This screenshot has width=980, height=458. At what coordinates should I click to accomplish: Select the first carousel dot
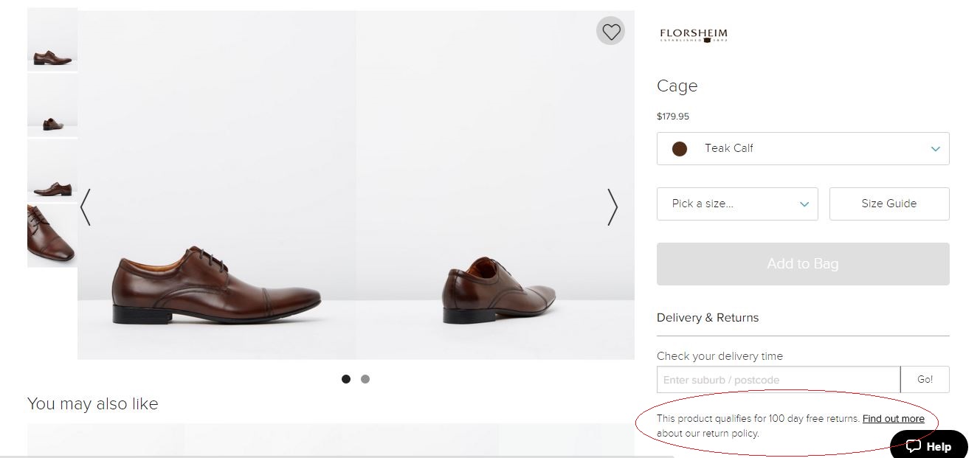coord(346,379)
